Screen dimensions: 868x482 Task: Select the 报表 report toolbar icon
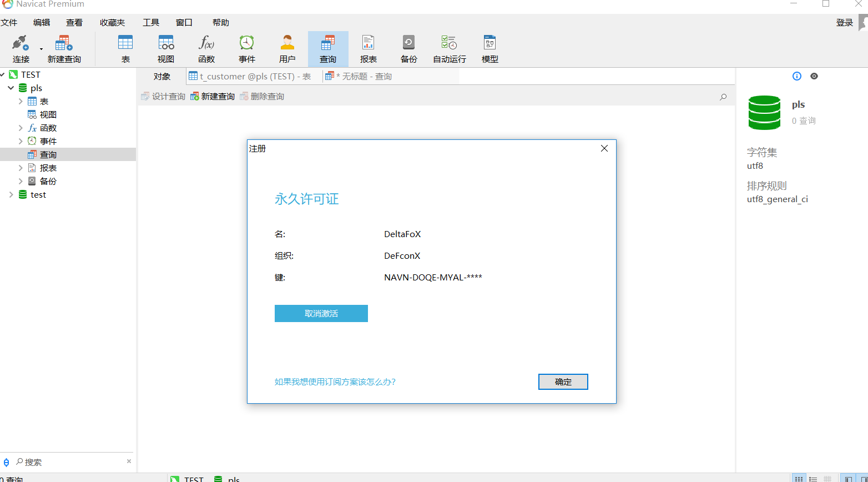[x=369, y=49]
